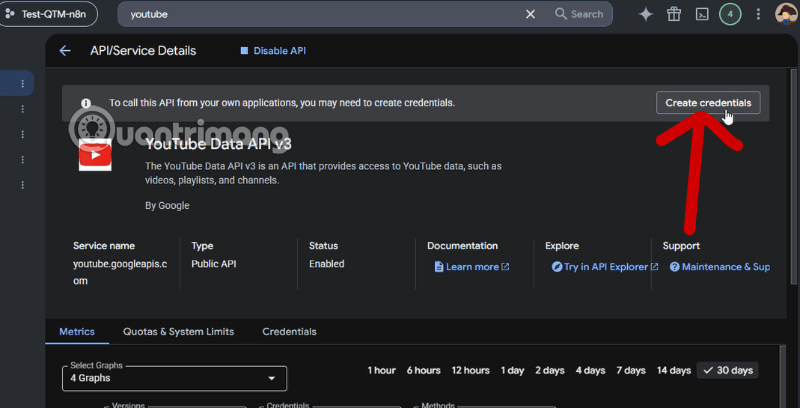Click the API/Service Details heading
Image resolution: width=800 pixels, height=408 pixels.
[143, 50]
